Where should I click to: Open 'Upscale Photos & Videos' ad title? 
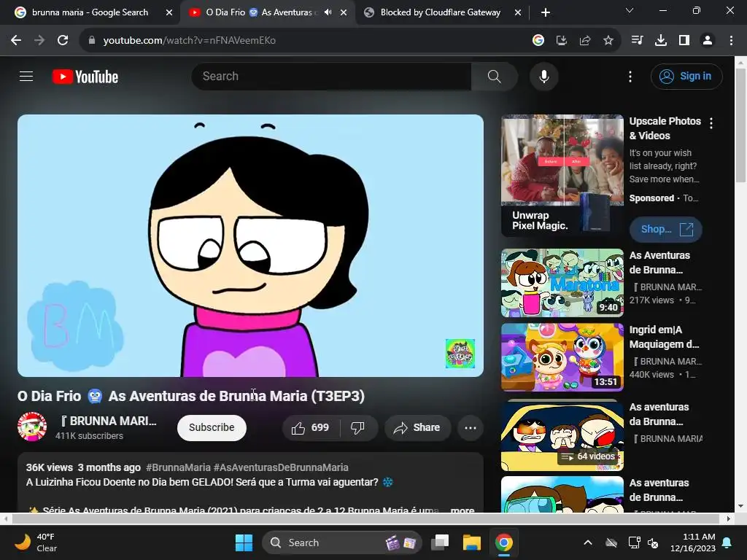(x=665, y=128)
